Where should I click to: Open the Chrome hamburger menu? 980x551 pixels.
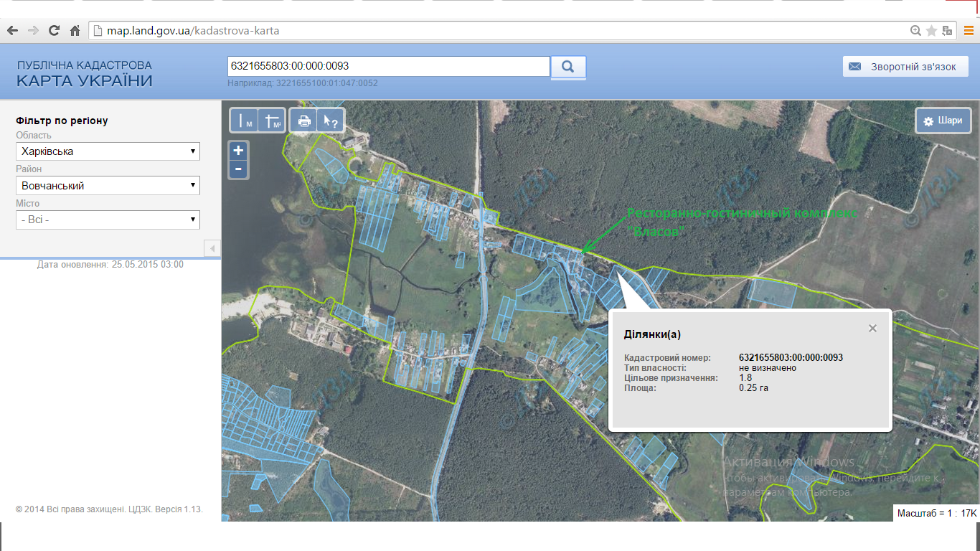click(969, 31)
